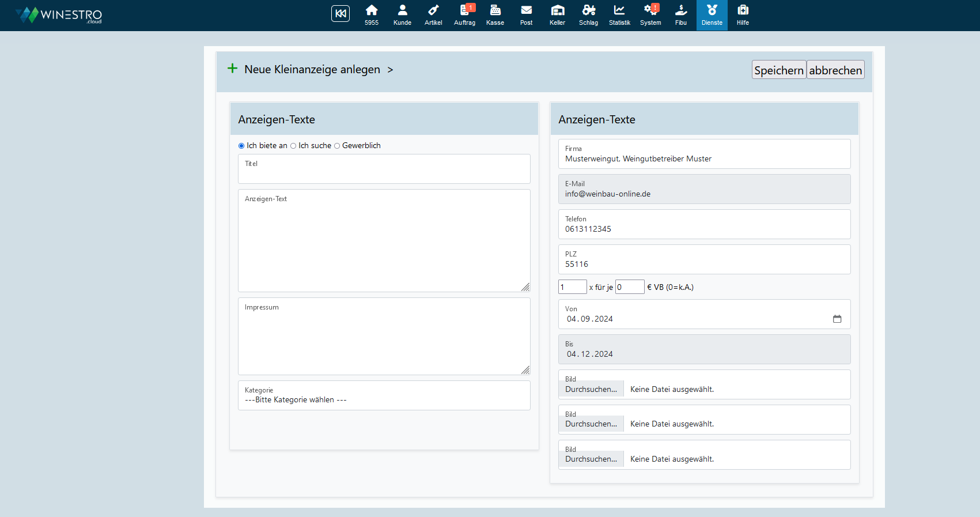Open the Auftrag menu with notification badge
The width and height of the screenshot is (980, 517).
pos(464,15)
